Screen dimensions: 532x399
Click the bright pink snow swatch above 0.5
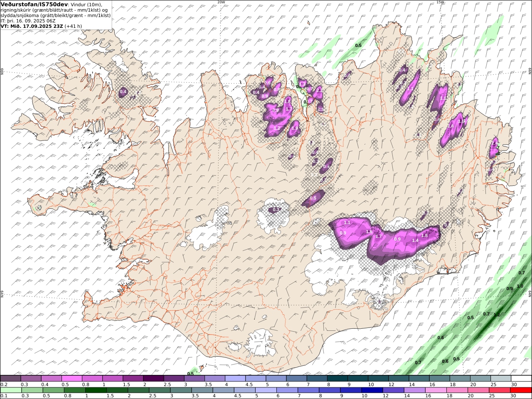pyautogui.click(x=72, y=379)
